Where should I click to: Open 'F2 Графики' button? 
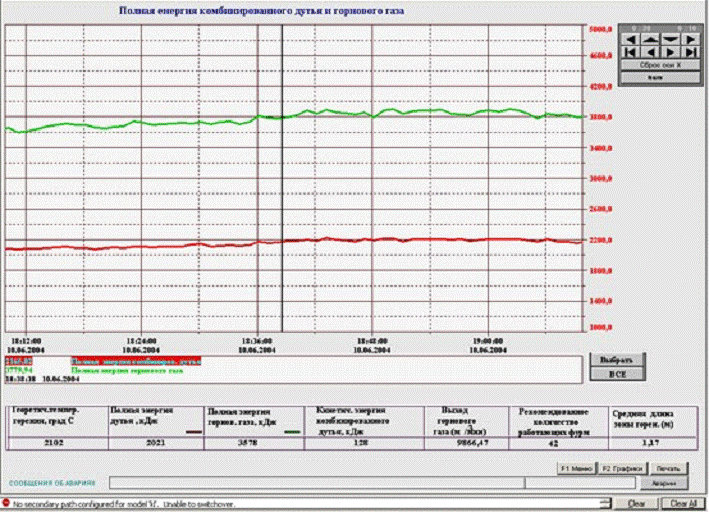(623, 469)
